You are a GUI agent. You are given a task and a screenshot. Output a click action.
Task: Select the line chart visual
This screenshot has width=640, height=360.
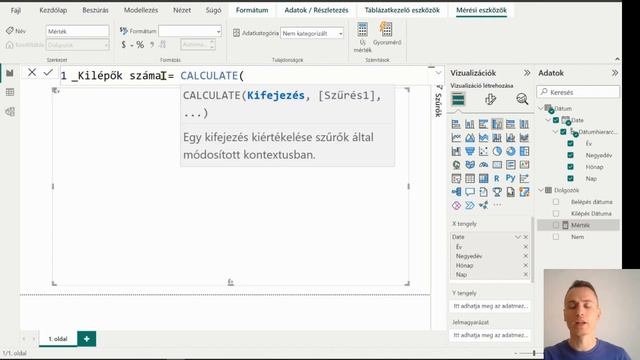pyautogui.click(x=456, y=138)
